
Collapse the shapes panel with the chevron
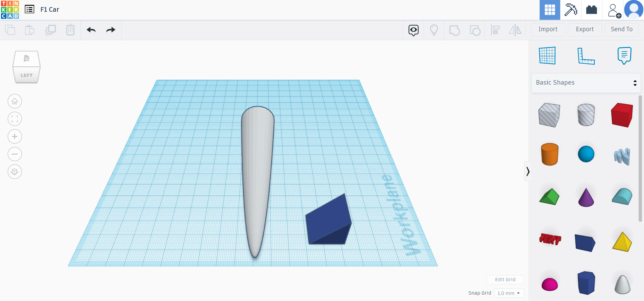[x=528, y=171]
